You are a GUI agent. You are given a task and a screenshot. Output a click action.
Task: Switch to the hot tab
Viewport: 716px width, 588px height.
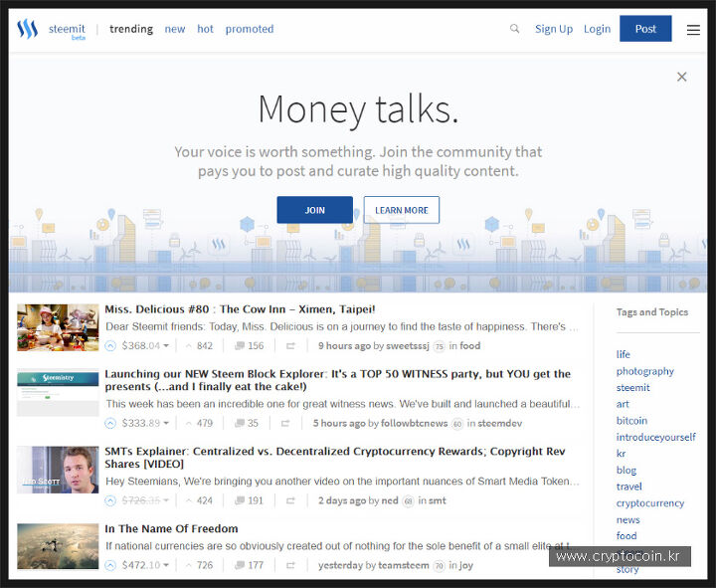(205, 29)
